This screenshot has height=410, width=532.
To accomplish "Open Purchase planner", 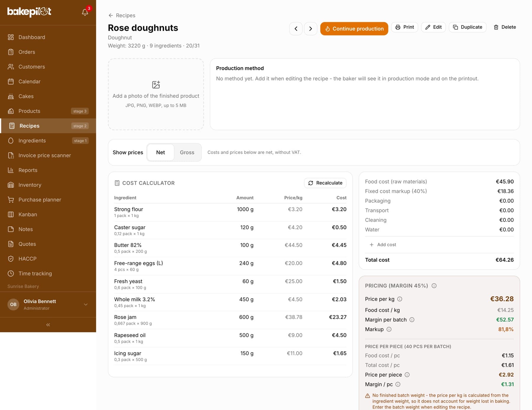I will pyautogui.click(x=48, y=200).
